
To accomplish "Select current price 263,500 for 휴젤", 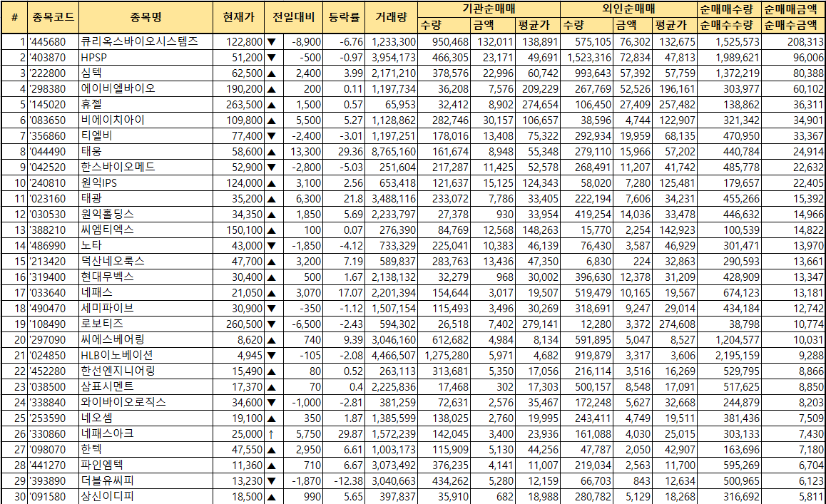I will [x=245, y=105].
